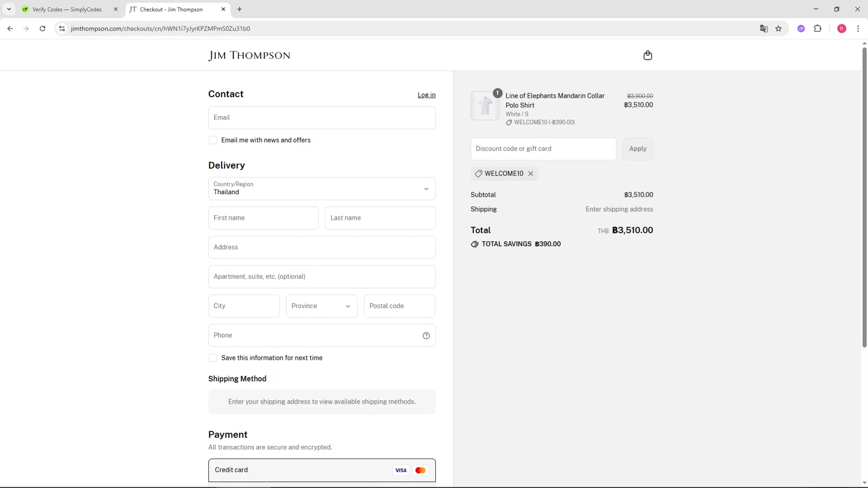Open the extensions puzzle icon

pyautogui.click(x=818, y=28)
